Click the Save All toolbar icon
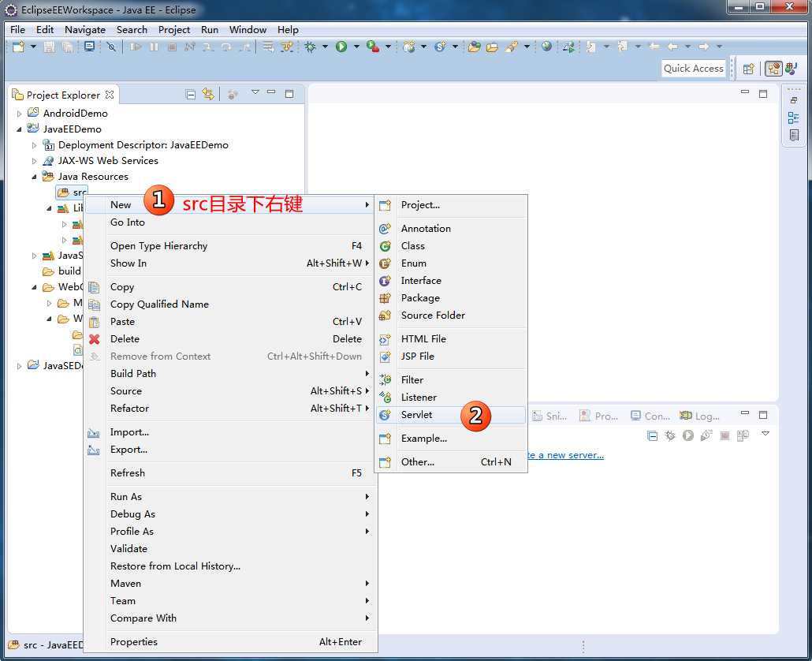The height and width of the screenshot is (661, 812). pos(67,47)
